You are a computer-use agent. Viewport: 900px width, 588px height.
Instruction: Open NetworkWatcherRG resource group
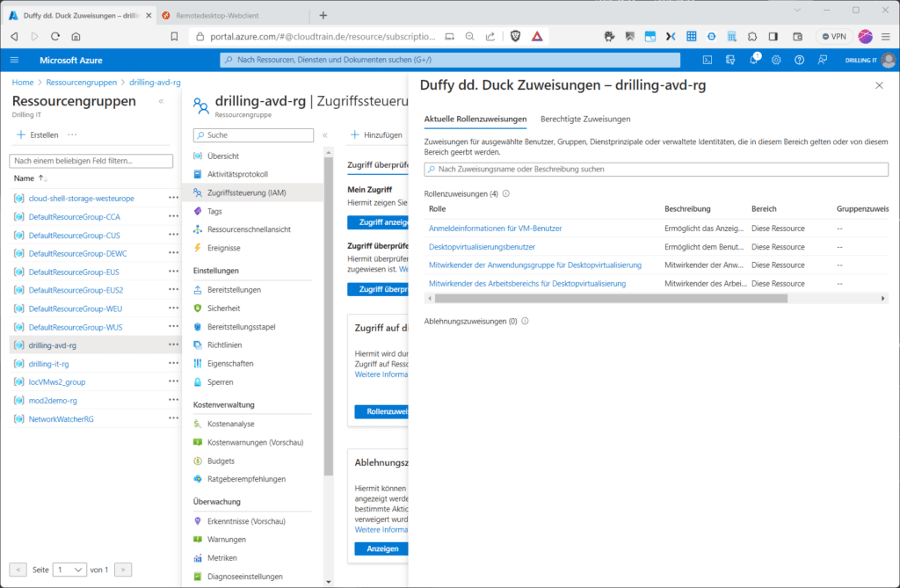click(61, 418)
